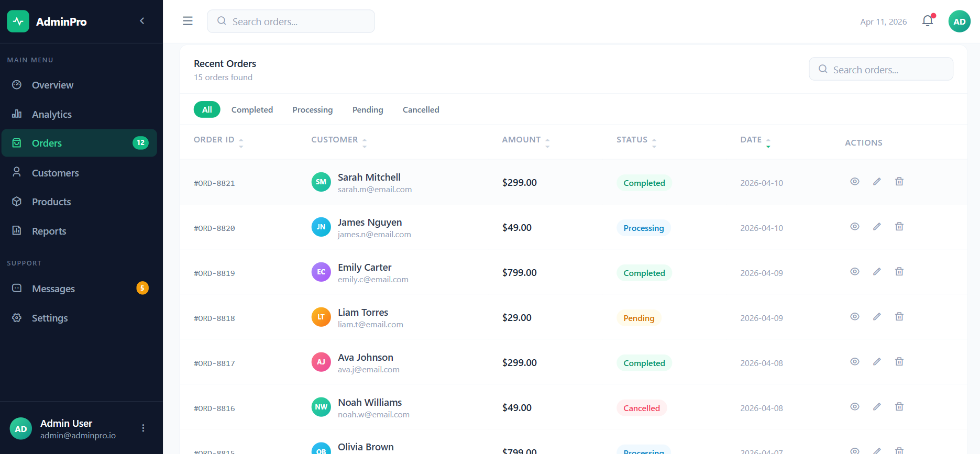Edit Ava Johnson's order

(877, 362)
